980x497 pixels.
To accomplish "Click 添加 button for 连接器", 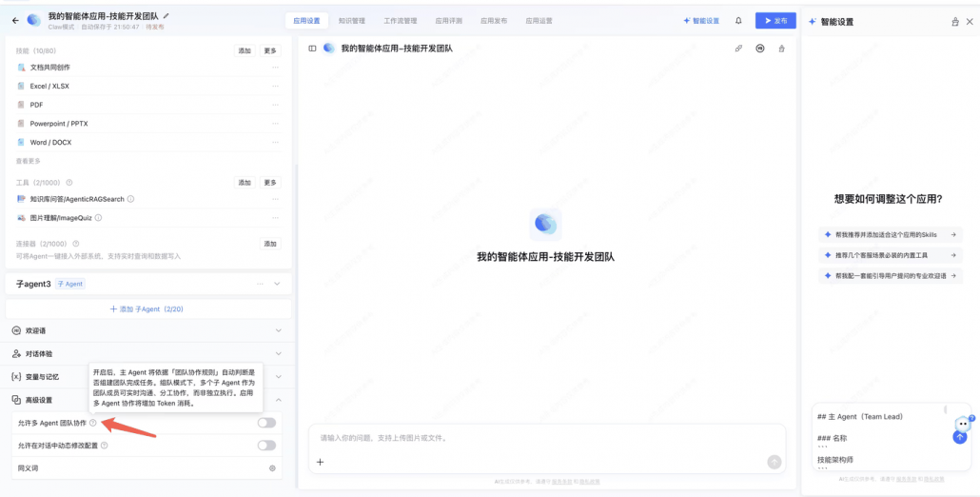I will [270, 244].
